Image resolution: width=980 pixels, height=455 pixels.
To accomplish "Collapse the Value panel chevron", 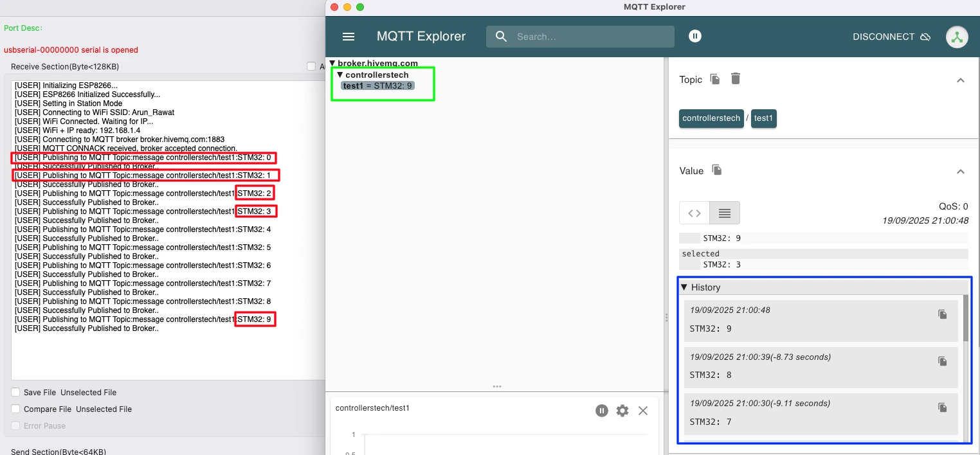I will tap(961, 172).
